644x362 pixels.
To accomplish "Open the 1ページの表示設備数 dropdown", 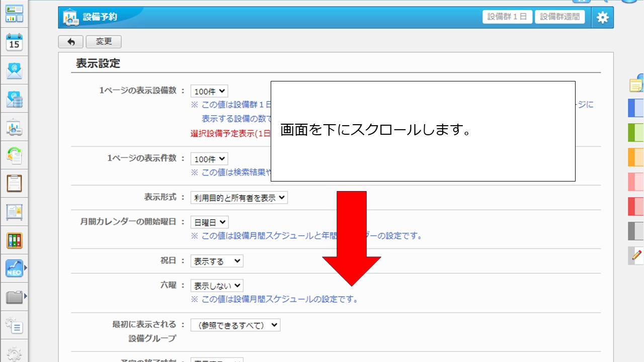I will coord(209,92).
